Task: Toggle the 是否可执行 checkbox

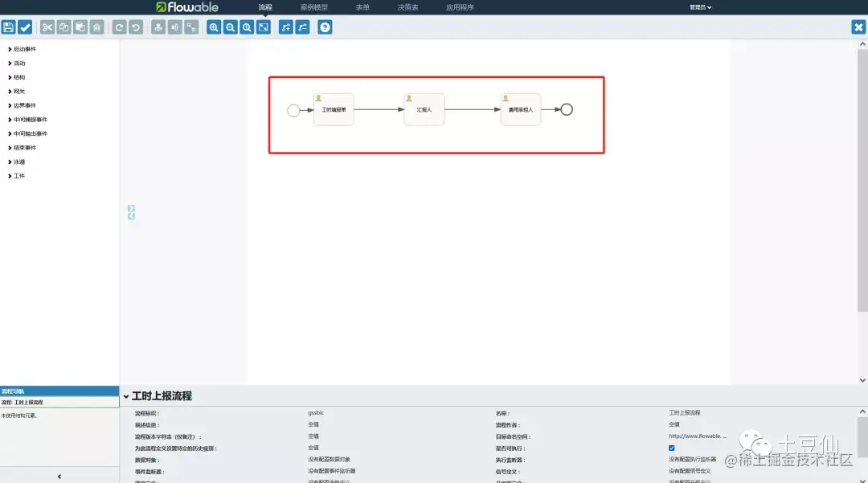Action: (x=671, y=448)
